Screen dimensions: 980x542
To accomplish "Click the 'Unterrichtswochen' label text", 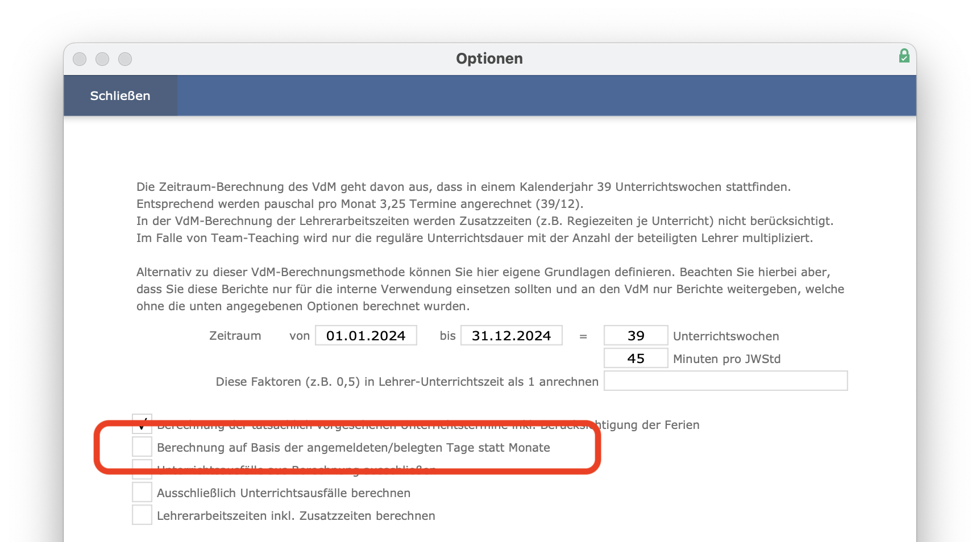I will tap(726, 336).
